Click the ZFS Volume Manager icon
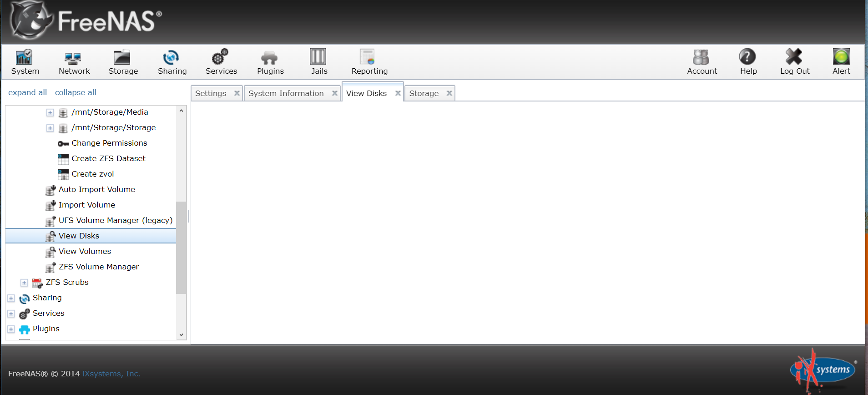868x395 pixels. (x=50, y=267)
